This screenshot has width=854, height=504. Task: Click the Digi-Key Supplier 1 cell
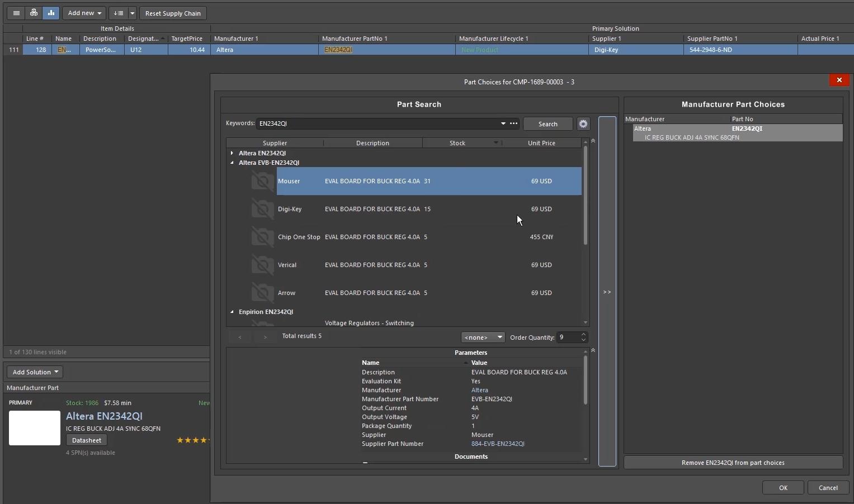636,50
